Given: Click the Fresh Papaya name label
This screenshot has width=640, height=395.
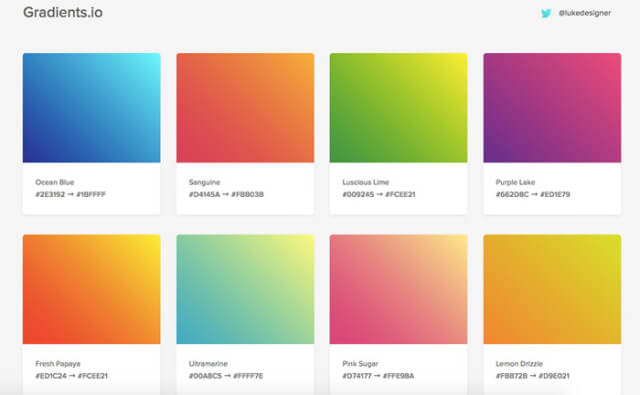Looking at the screenshot, I should click(x=58, y=364).
